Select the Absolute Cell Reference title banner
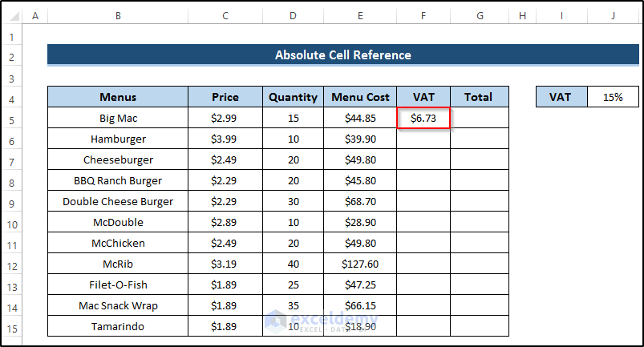 (x=342, y=55)
